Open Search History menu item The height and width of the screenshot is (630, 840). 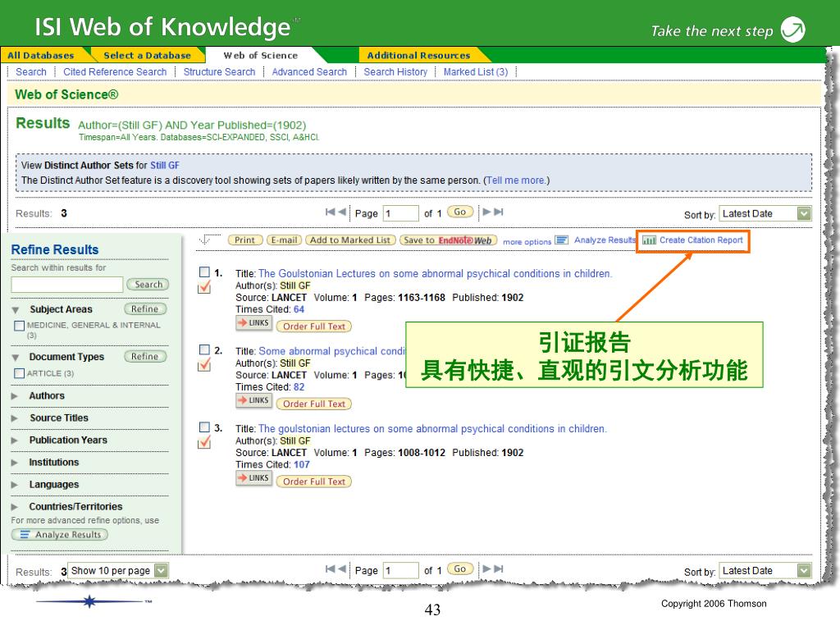pos(395,72)
